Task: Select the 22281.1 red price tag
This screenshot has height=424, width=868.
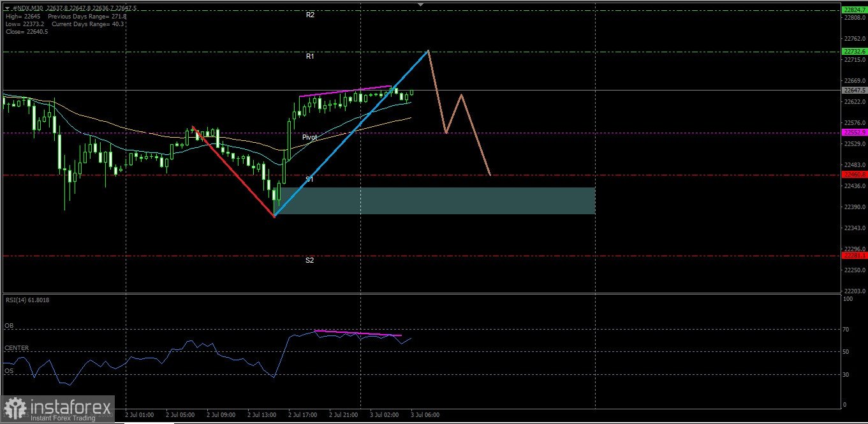Action: click(x=854, y=255)
